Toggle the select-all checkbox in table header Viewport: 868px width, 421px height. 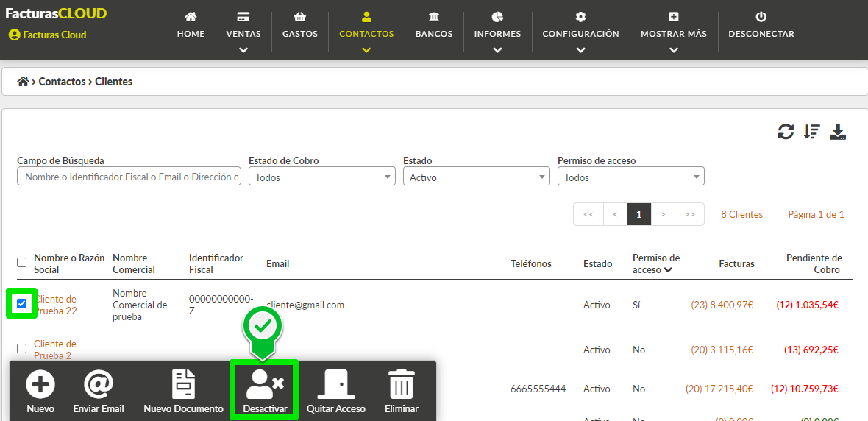pyautogui.click(x=21, y=263)
